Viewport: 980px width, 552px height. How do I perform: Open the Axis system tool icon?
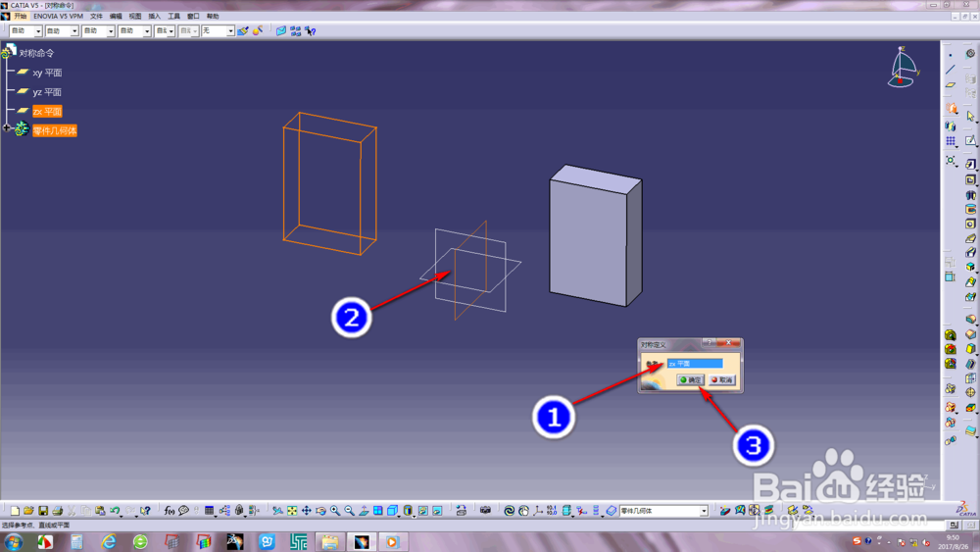coord(537,511)
